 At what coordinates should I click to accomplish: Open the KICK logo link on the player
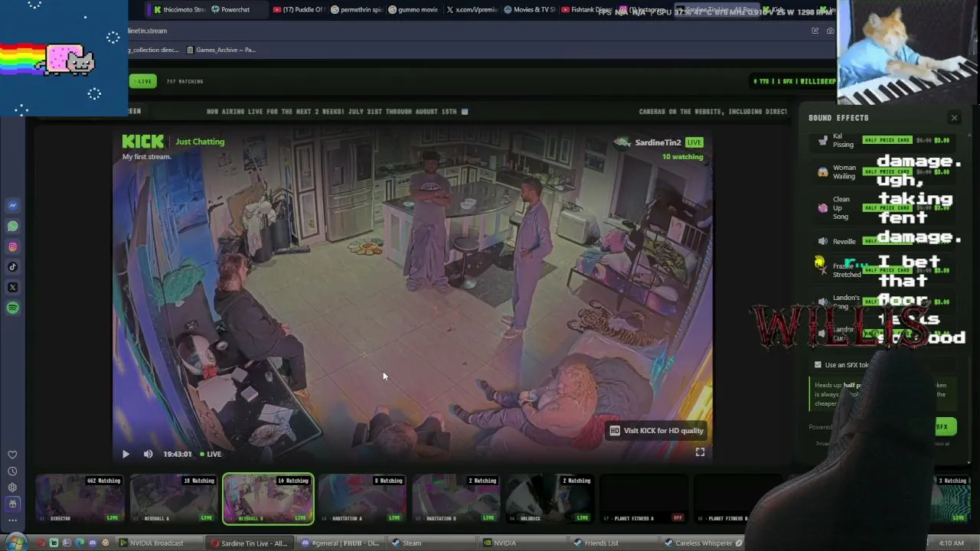(142, 142)
